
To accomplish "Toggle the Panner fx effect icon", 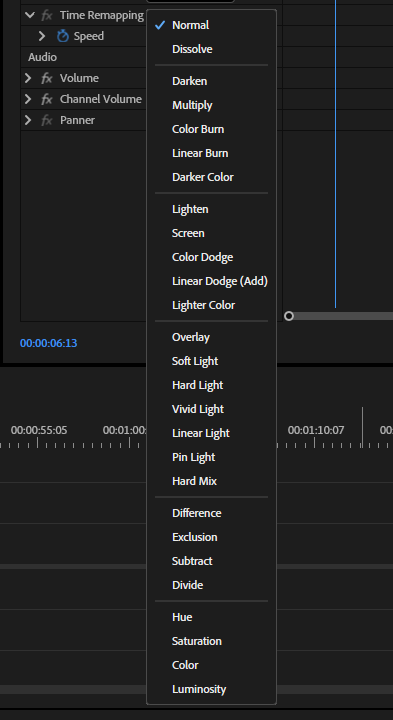I will 46,120.
